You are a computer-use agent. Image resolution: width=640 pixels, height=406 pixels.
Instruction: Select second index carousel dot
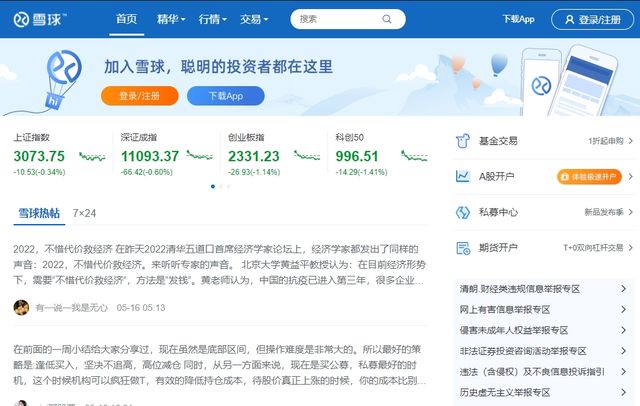pos(221,186)
